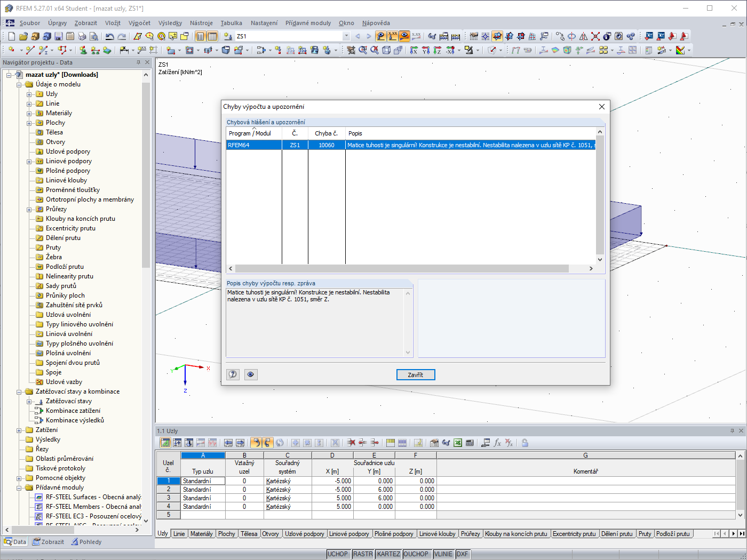
Task: Expand the Plochy tree node
Action: tap(30, 123)
